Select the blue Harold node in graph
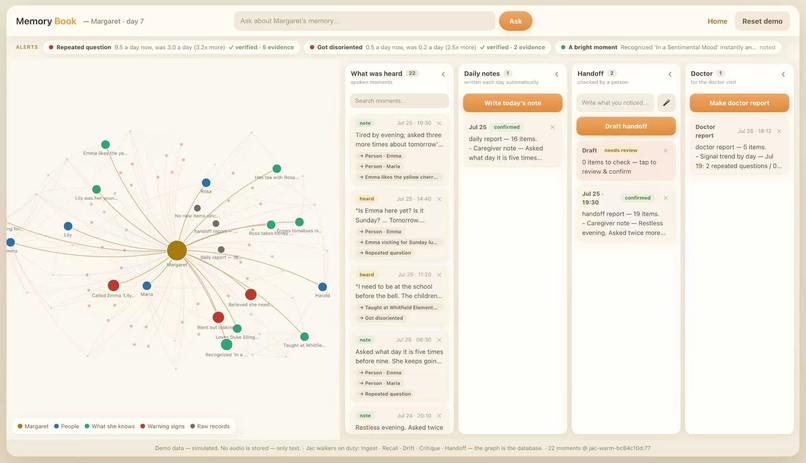The height and width of the screenshot is (463, 806). point(322,287)
